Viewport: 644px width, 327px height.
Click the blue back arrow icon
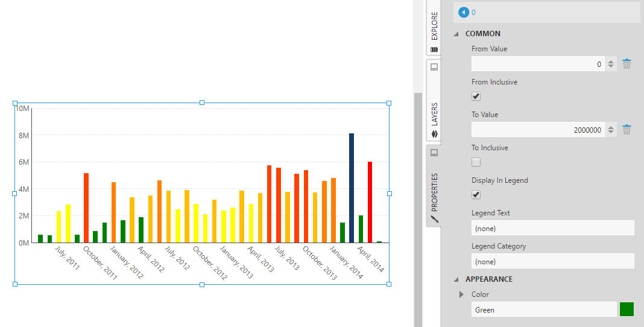pyautogui.click(x=464, y=12)
